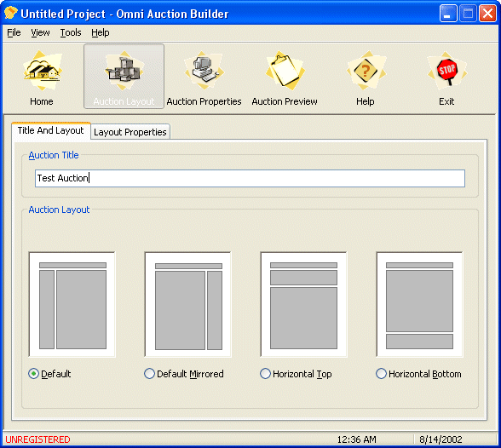Viewport: 501px width, 448px height.
Task: Click the app icon in title bar
Action: [10, 14]
